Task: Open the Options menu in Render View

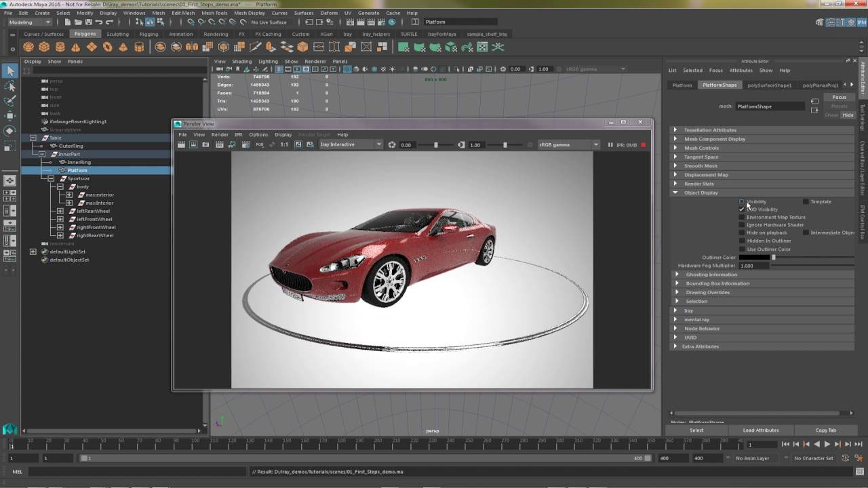Action: (258, 134)
